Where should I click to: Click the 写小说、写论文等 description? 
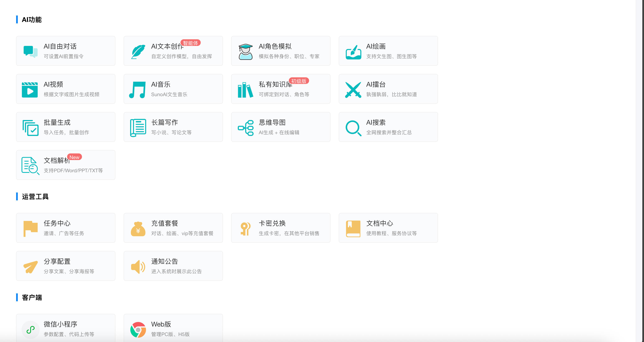(x=171, y=133)
